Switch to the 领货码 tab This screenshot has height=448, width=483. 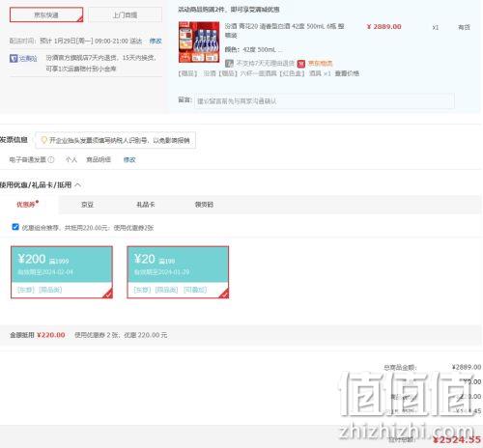204,205
